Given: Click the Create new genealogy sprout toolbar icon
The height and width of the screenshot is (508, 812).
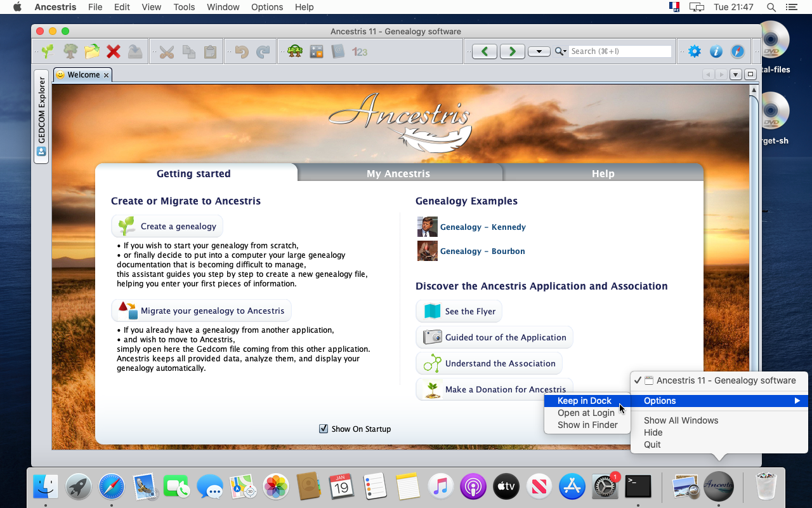Looking at the screenshot, I should point(48,51).
